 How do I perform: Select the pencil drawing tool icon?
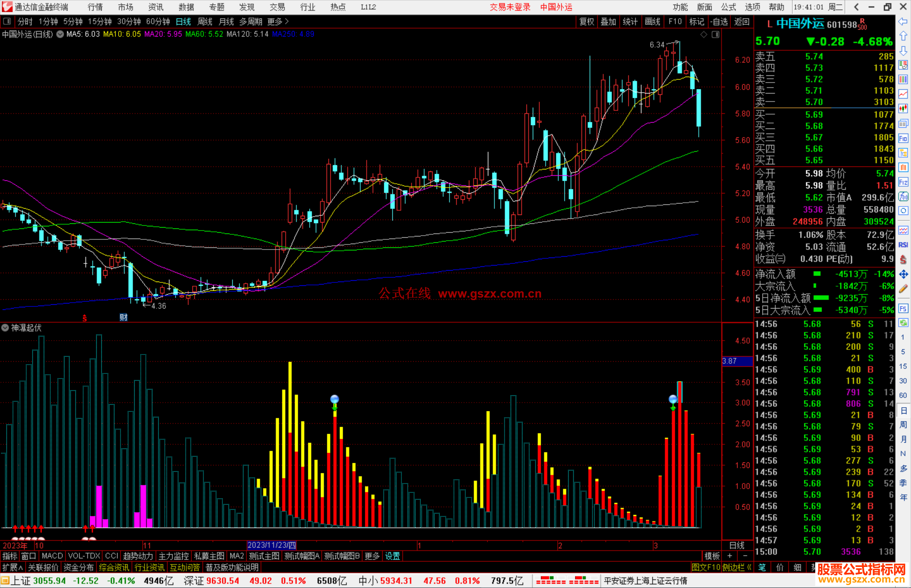(903, 289)
